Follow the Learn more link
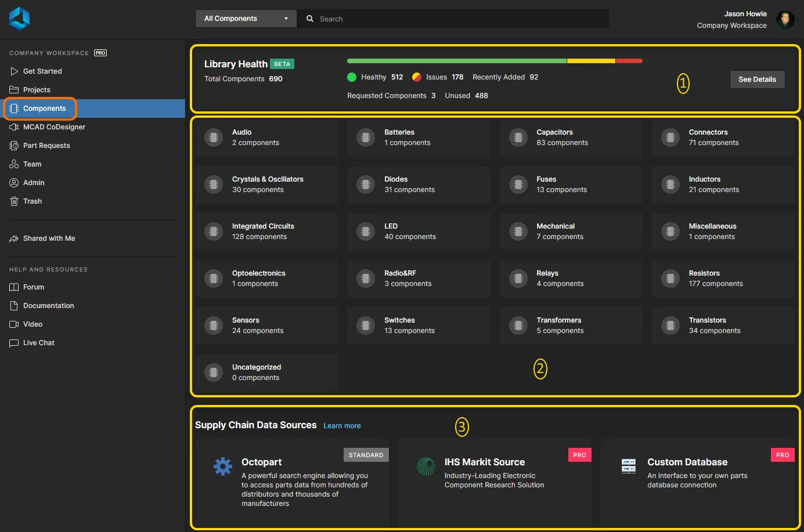 tap(342, 426)
